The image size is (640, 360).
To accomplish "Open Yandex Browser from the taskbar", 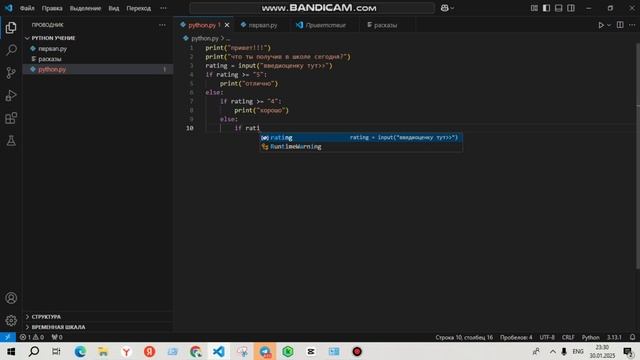I will (126, 351).
